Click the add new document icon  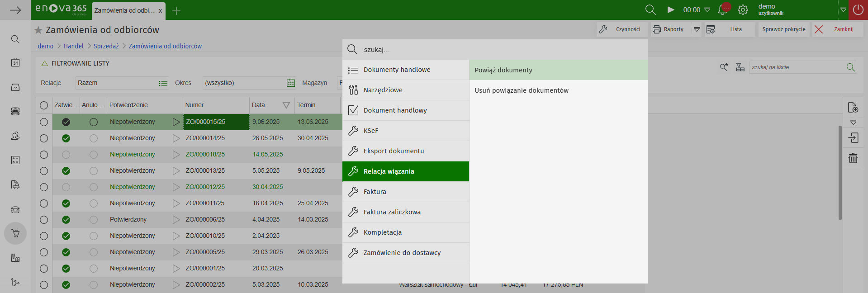[x=853, y=108]
